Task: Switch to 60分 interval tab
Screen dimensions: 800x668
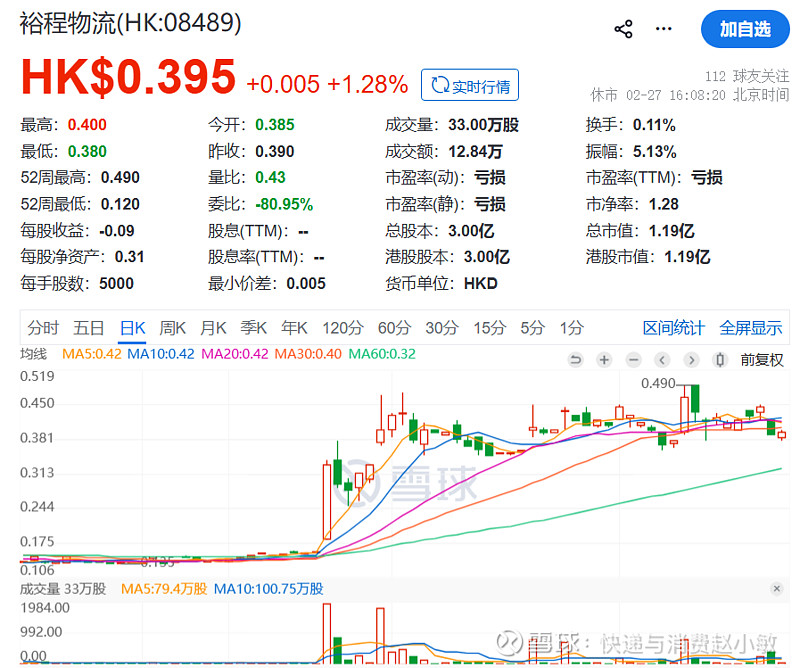Action: click(394, 328)
